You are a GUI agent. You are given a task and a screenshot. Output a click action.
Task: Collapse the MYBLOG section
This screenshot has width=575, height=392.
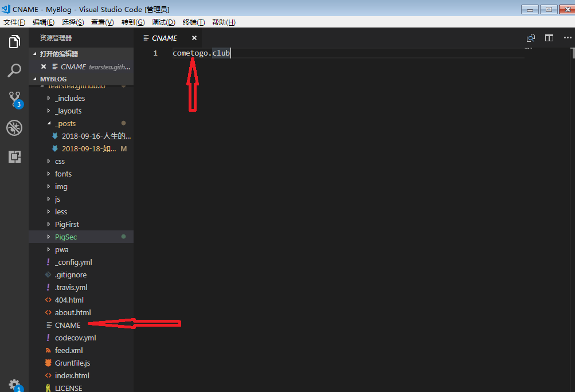[35, 79]
